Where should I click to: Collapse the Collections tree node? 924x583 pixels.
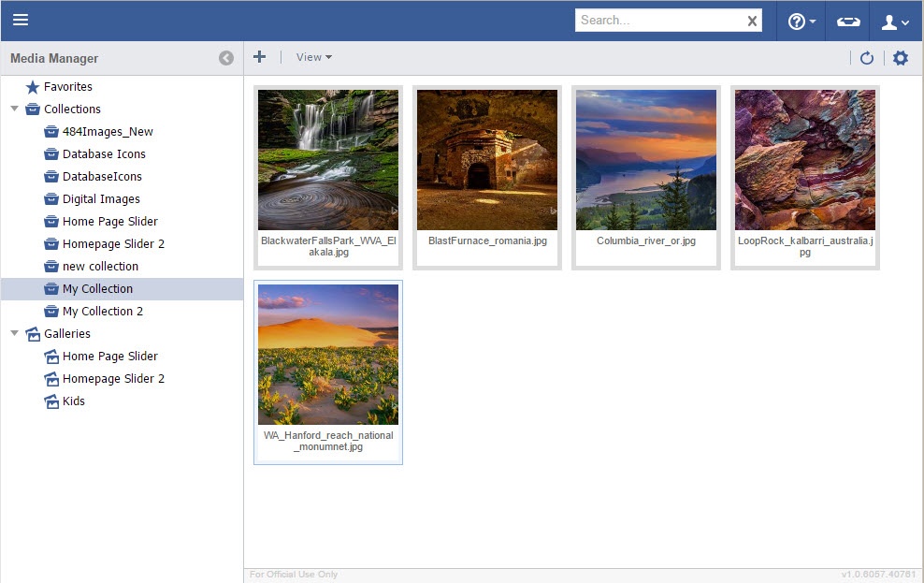click(x=14, y=109)
